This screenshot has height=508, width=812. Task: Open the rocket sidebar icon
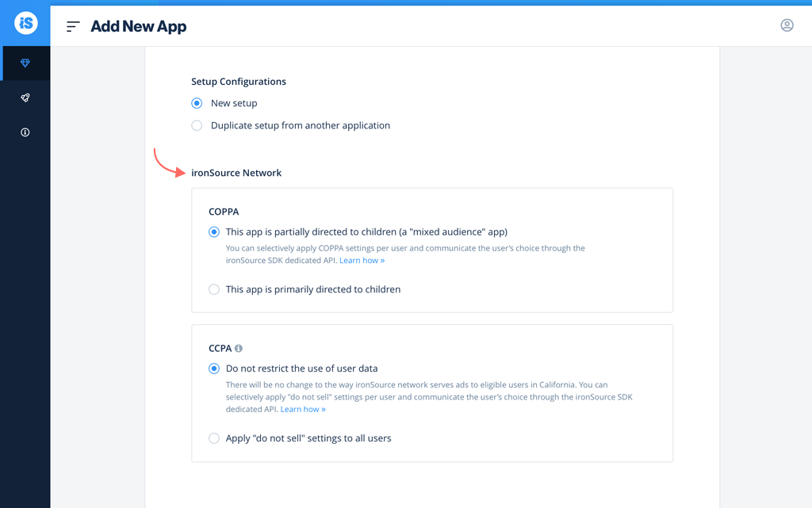click(x=25, y=97)
